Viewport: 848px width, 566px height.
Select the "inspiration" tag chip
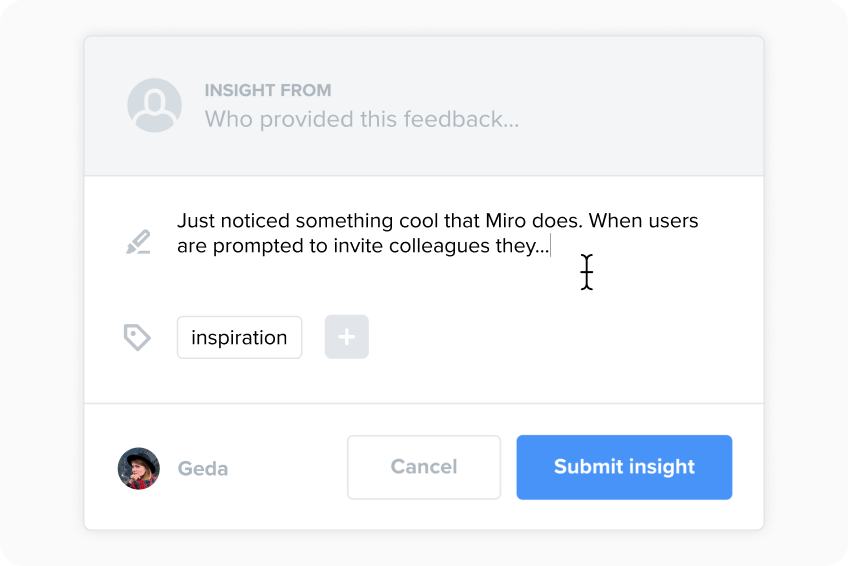pyautogui.click(x=240, y=337)
